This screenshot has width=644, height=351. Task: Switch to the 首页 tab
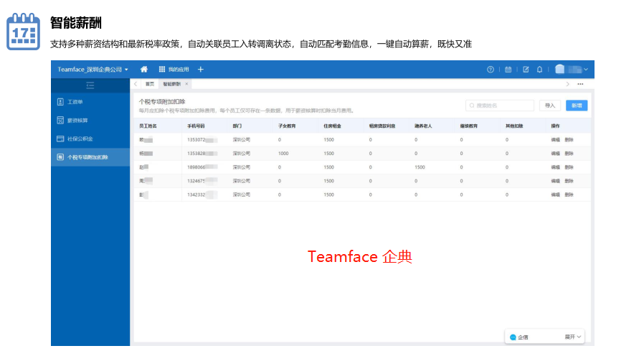pyautogui.click(x=150, y=84)
